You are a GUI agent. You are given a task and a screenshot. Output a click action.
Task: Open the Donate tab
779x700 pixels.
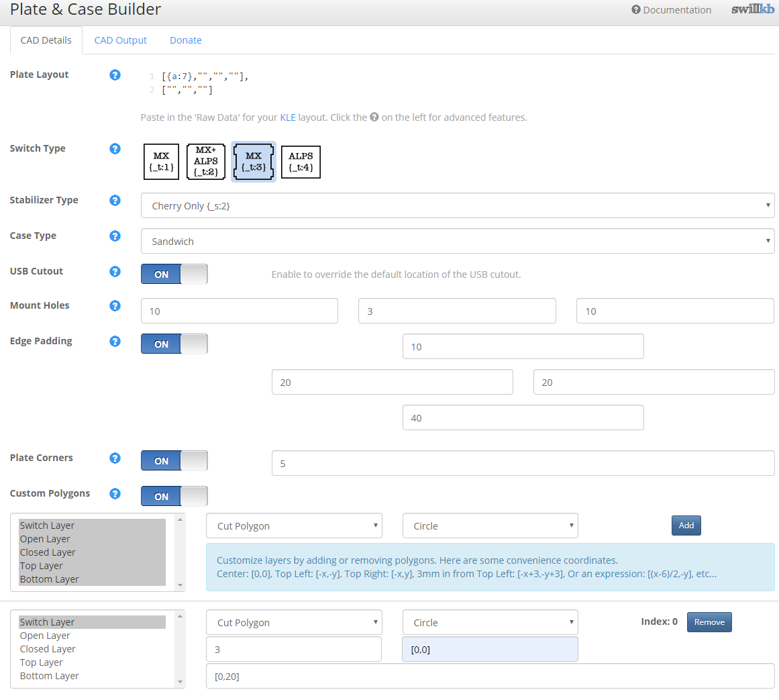(x=186, y=40)
